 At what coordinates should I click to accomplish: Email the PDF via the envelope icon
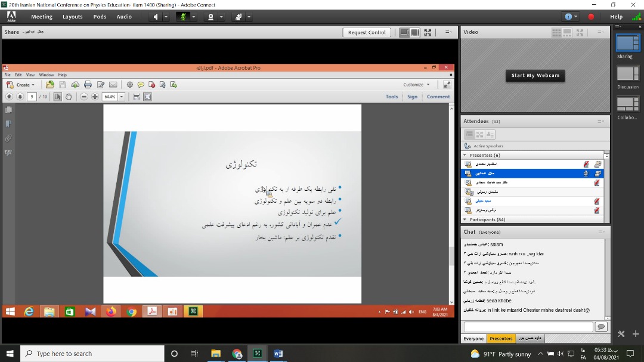point(113,85)
